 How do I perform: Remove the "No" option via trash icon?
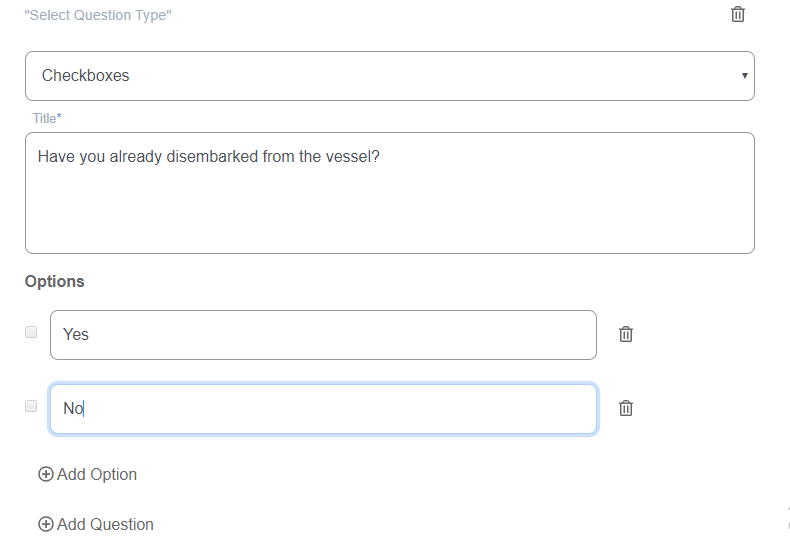626,408
